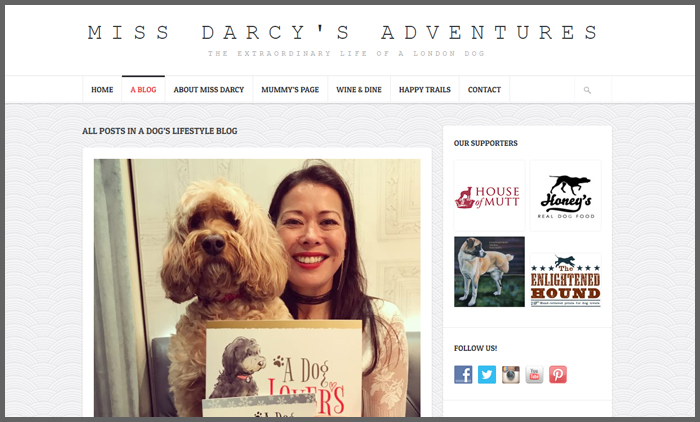Image resolution: width=700 pixels, height=422 pixels.
Task: Open The Enlightened Hound supporter logo
Action: click(566, 280)
